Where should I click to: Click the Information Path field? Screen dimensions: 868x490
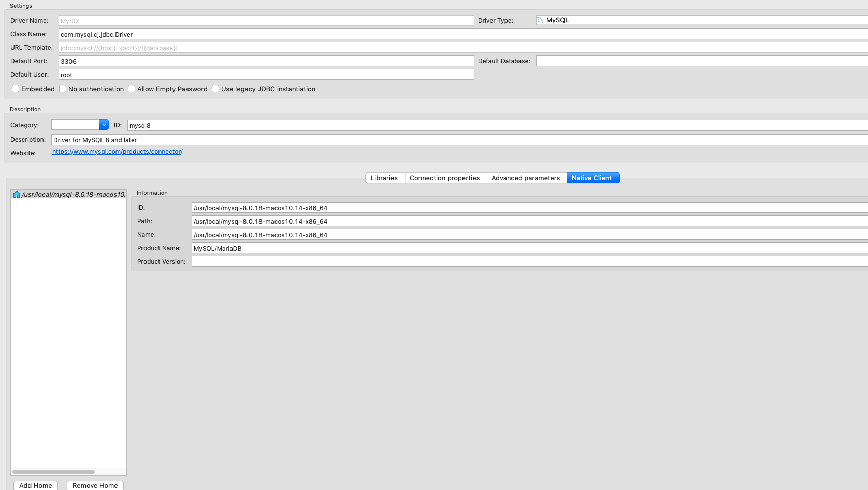(529, 221)
